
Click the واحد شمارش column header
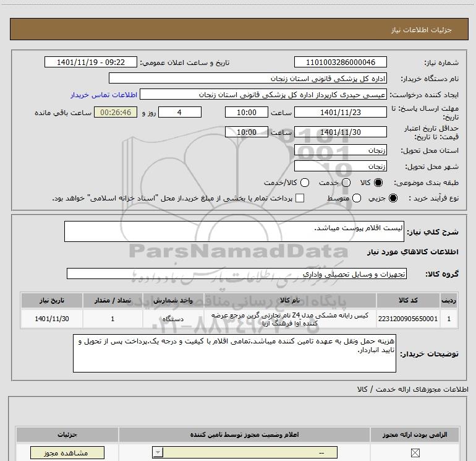(172, 300)
